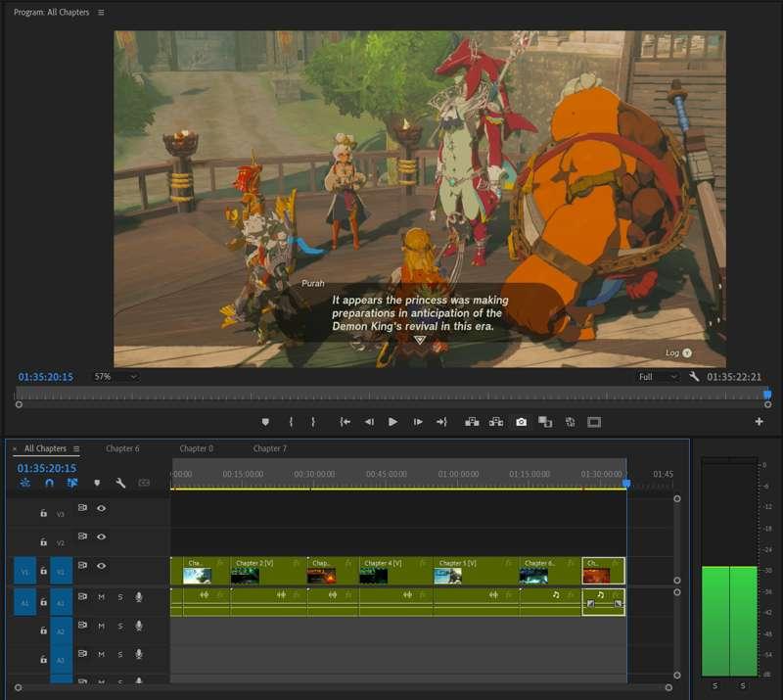Click program timecode 01:35:20:15
783x700 pixels.
(x=45, y=377)
